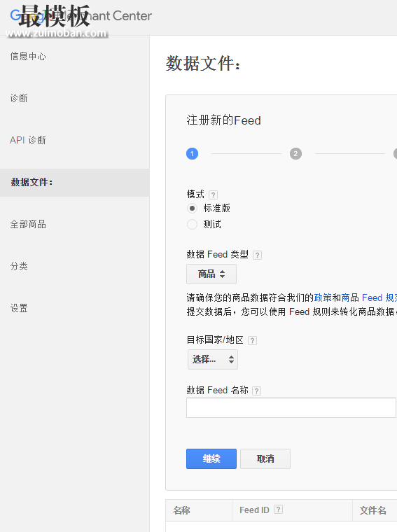Select the 标准版 radio button

pyautogui.click(x=192, y=208)
